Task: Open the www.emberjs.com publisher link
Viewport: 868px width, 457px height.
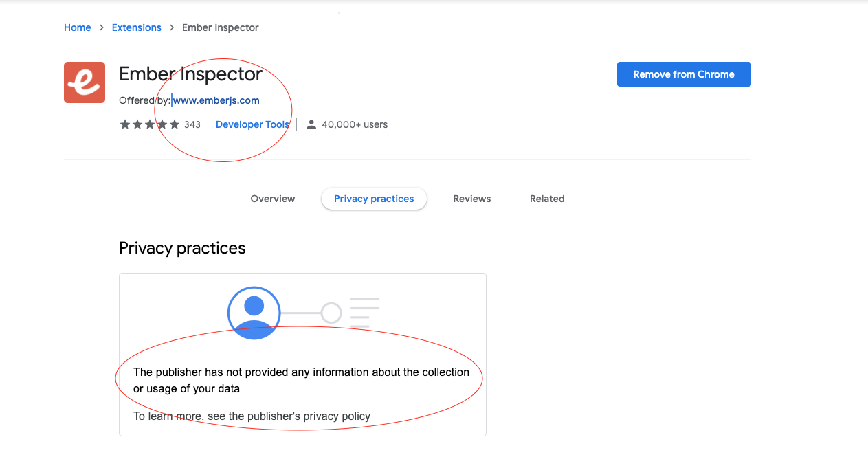Action: pyautogui.click(x=215, y=100)
